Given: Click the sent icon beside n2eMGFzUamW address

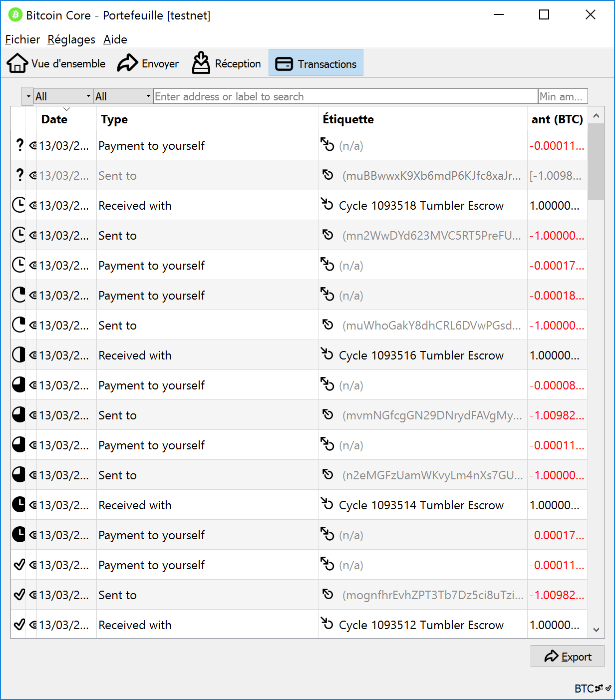Looking at the screenshot, I should 327,474.
